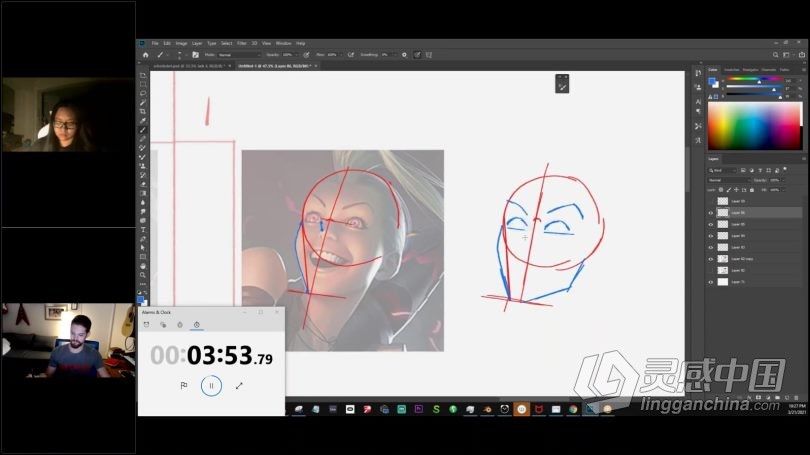810x455 pixels.
Task: Select the Crop tool
Action: [x=143, y=112]
